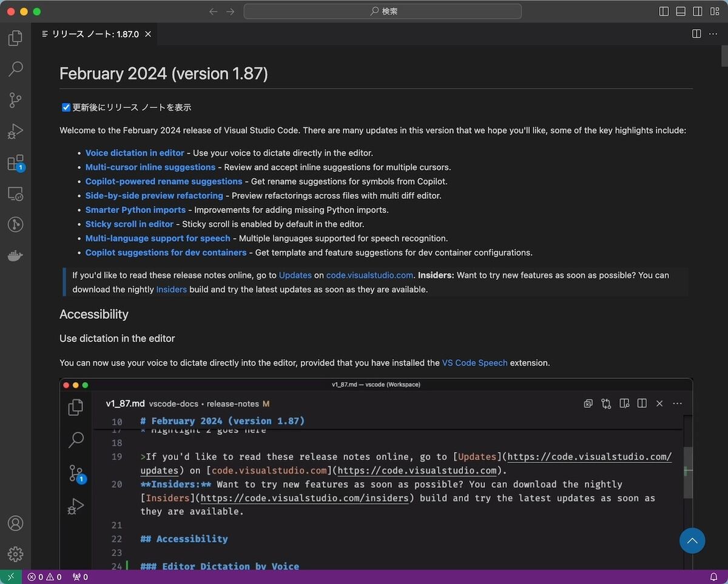Go forward with the title bar right arrow
This screenshot has width=728, height=584.
(x=230, y=12)
